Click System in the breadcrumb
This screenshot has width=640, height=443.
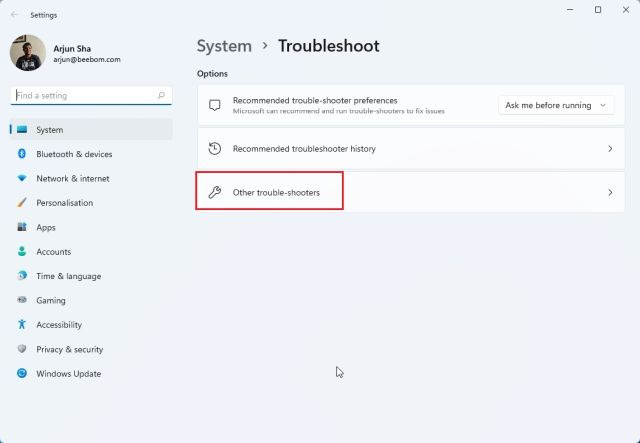224,46
